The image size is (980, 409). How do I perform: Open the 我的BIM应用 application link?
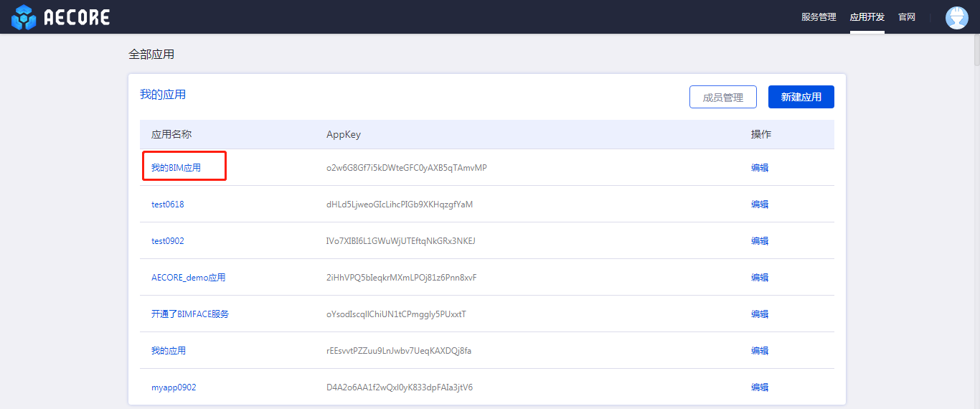pyautogui.click(x=176, y=168)
